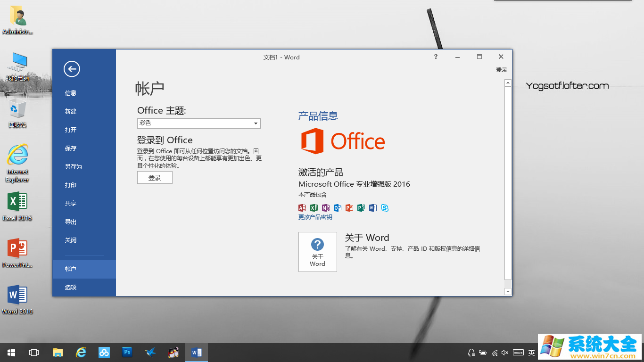Click the vertical scrollbar thumb in Word
Screen dimensions: 644x362
(508, 184)
